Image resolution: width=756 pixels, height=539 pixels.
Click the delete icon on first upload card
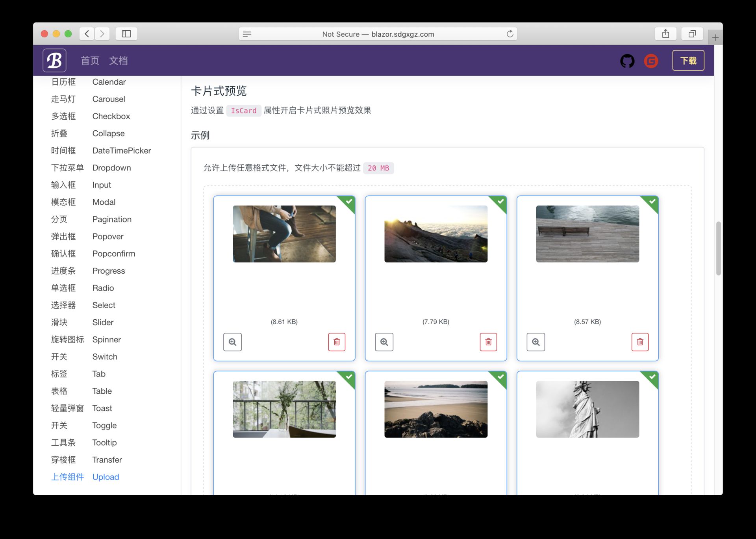point(337,341)
